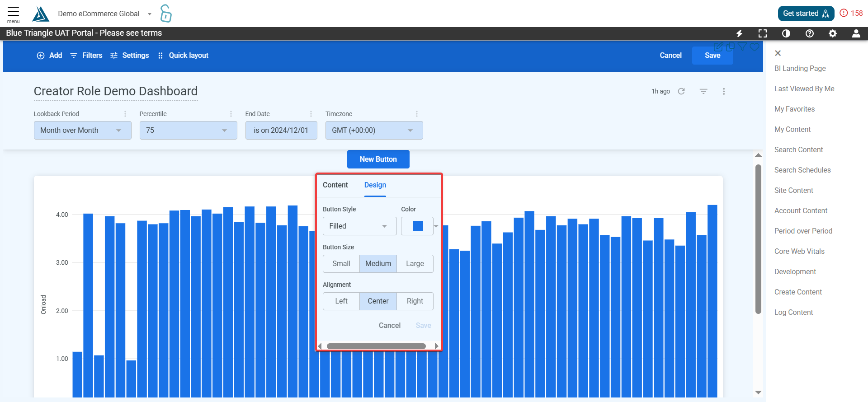Save the dashboard in blue toolbar
This screenshot has height=402, width=868.
click(712, 55)
